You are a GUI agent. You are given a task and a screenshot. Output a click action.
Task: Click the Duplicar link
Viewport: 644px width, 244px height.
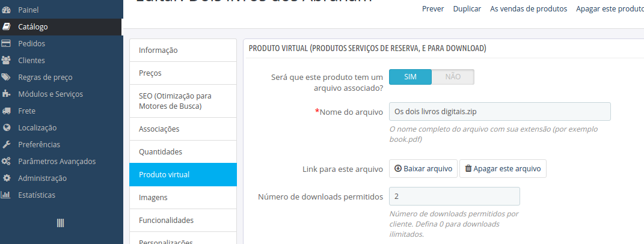coord(467,8)
